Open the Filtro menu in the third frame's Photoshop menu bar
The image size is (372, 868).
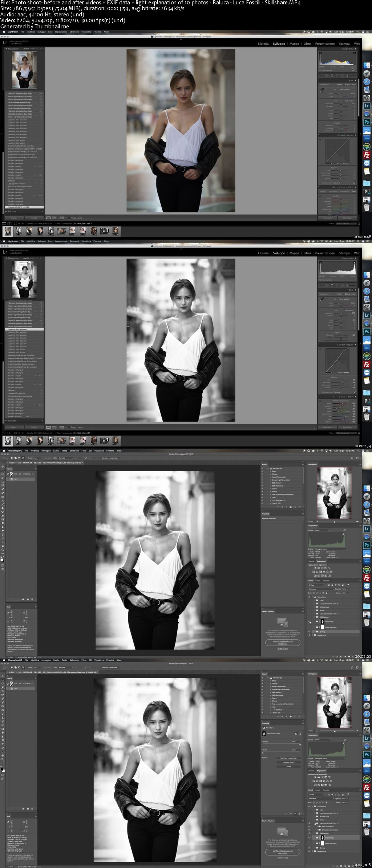(x=84, y=451)
